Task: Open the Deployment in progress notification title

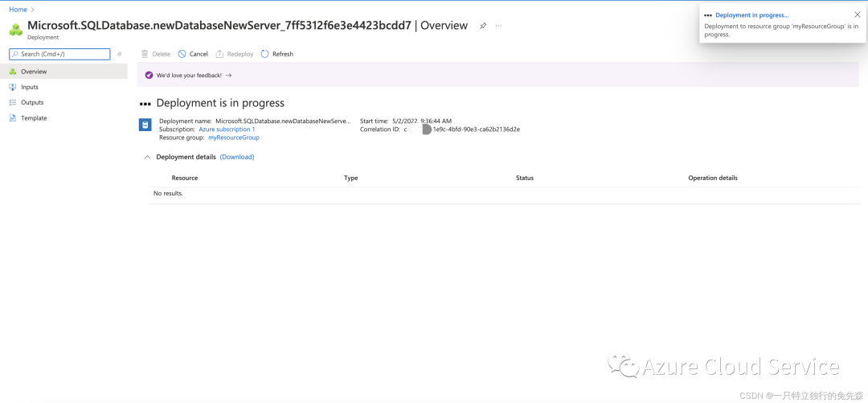Action: pos(751,15)
